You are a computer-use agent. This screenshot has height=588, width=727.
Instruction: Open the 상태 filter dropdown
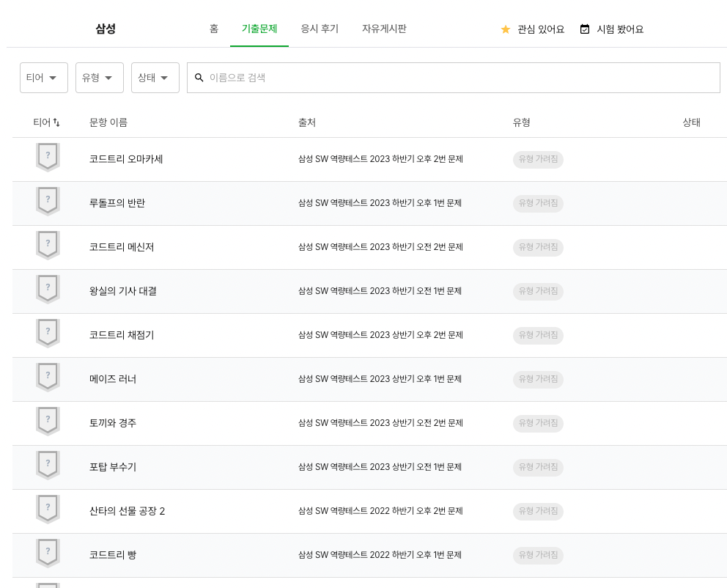(x=155, y=78)
